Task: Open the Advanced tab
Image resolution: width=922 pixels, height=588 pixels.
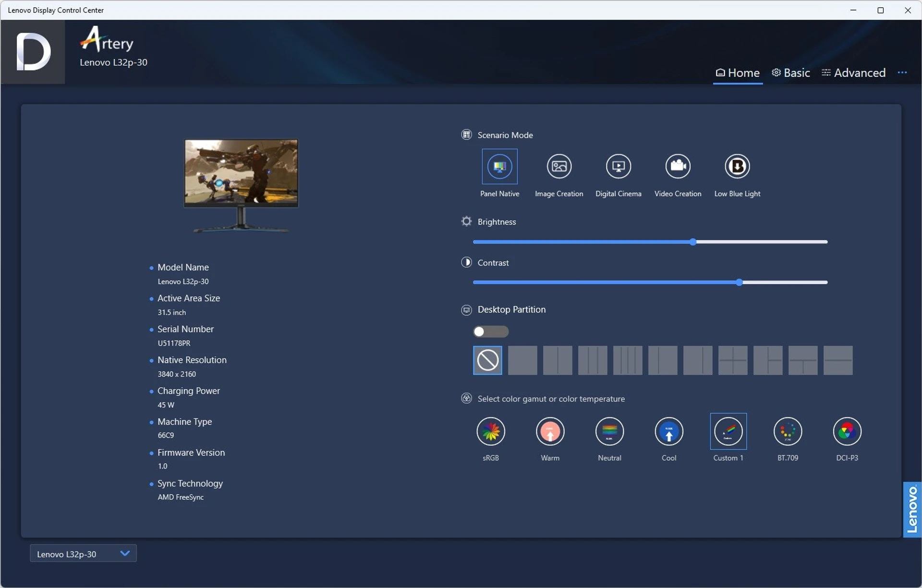Action: pos(854,73)
